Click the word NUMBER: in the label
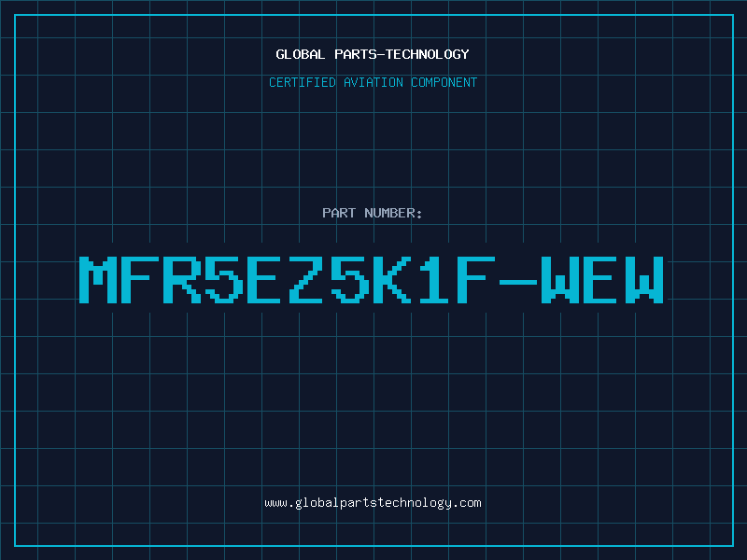 point(393,213)
